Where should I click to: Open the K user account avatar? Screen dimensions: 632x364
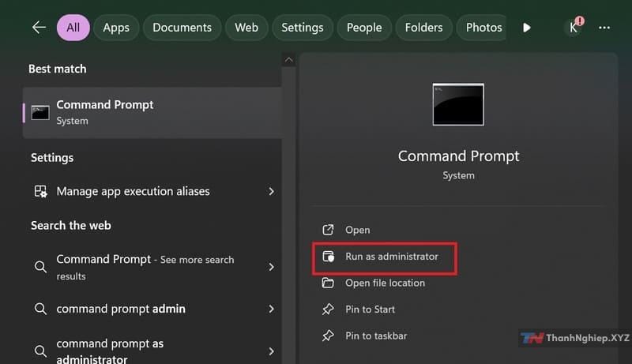574,28
